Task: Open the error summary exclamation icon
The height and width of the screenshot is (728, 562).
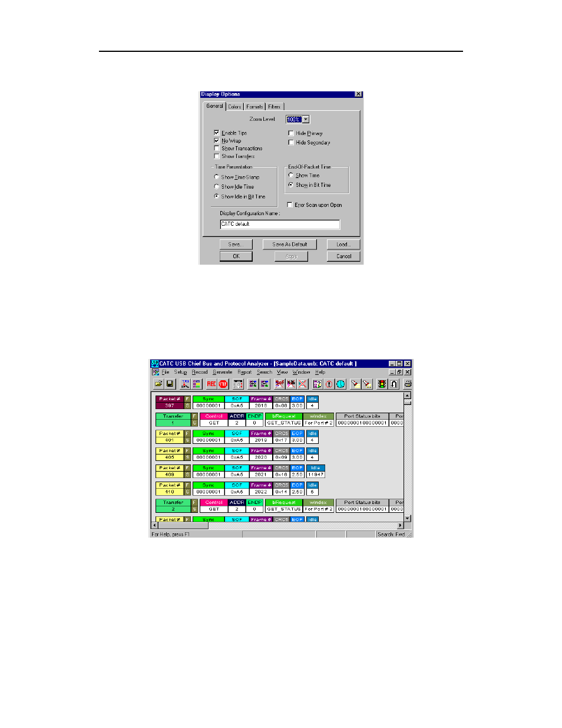Action: click(329, 384)
